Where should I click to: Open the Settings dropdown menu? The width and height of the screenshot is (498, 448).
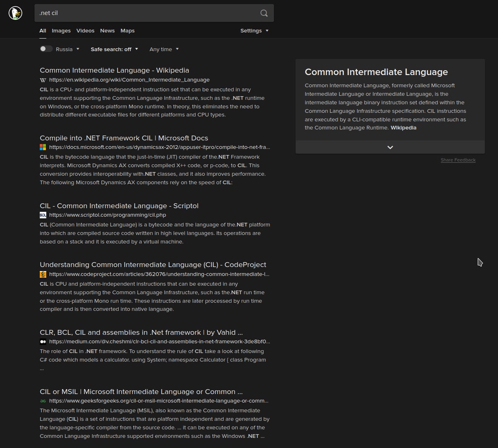point(254,31)
